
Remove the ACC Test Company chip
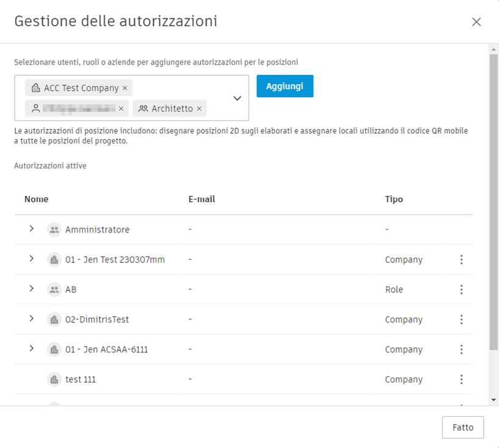click(x=125, y=89)
